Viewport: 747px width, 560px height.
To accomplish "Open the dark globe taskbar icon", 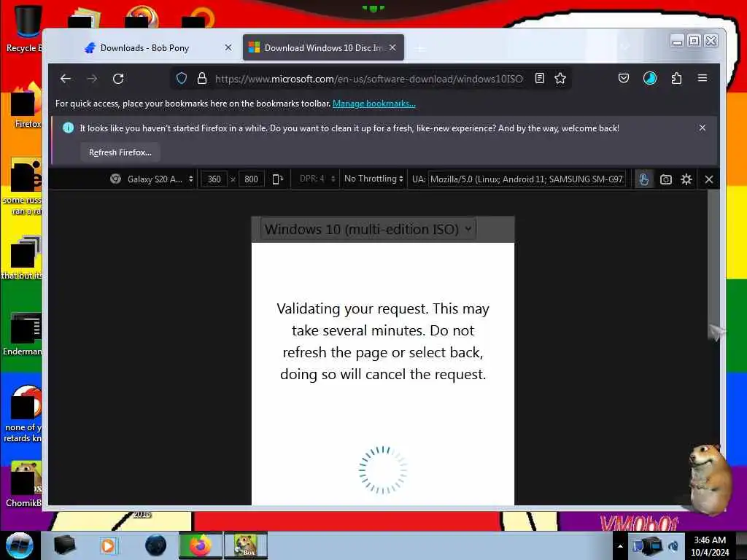I will [156, 545].
